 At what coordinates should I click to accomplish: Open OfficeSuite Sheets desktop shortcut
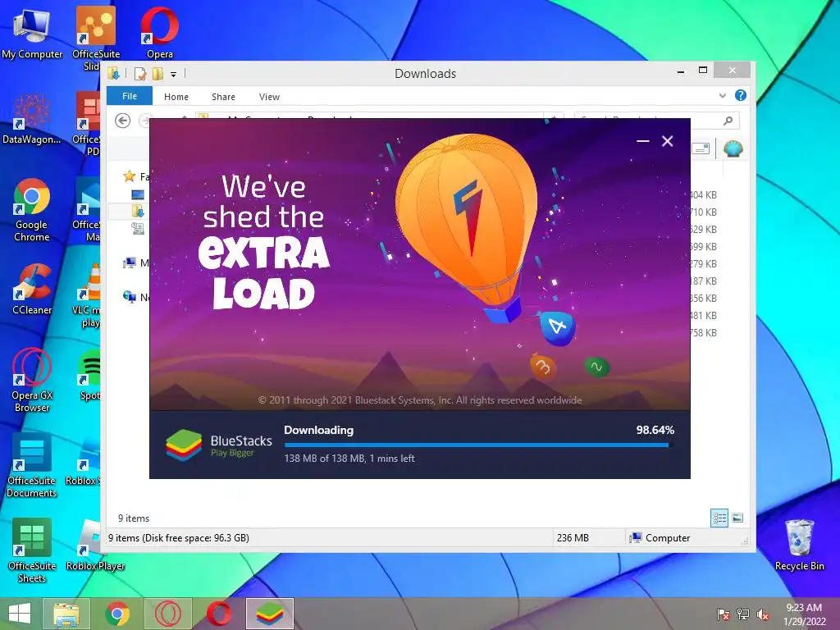32,550
